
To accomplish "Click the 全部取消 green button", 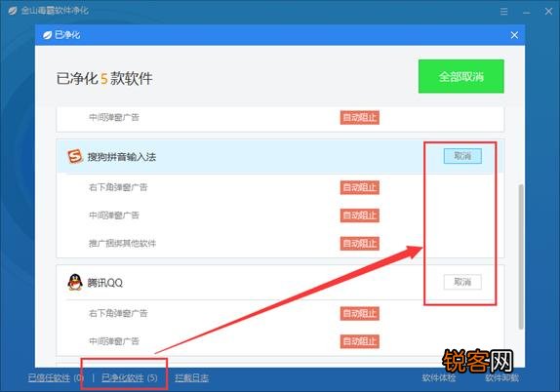I will point(461,76).
